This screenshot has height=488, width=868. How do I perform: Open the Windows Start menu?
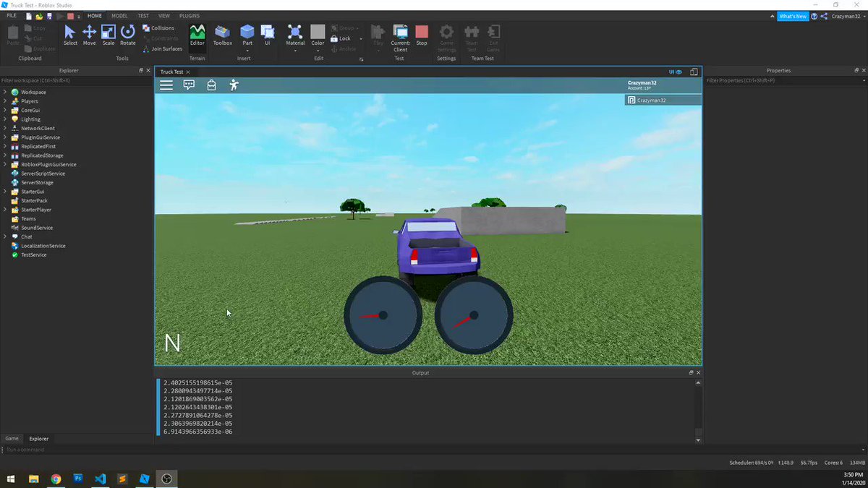coord(11,479)
